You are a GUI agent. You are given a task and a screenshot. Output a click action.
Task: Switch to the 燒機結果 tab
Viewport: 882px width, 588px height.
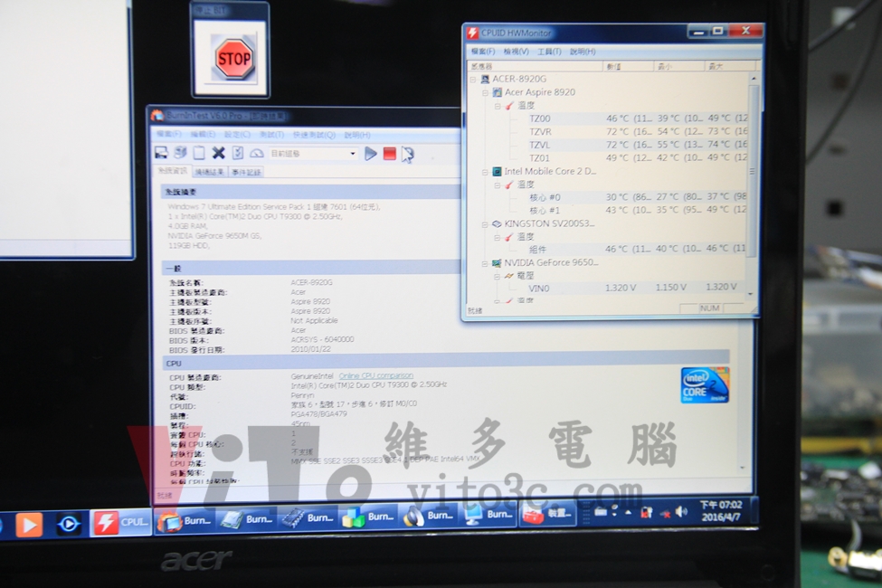(x=209, y=172)
